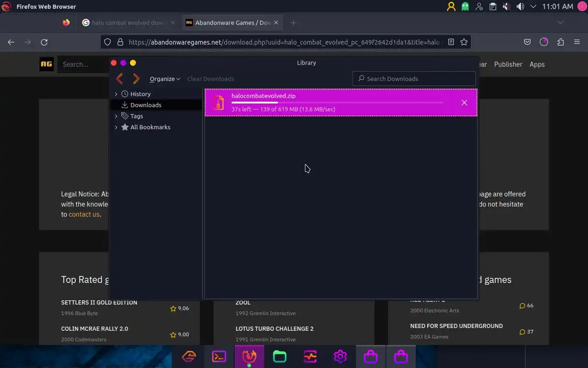
Task: Toggle reader view in the address bar
Action: pyautogui.click(x=451, y=42)
